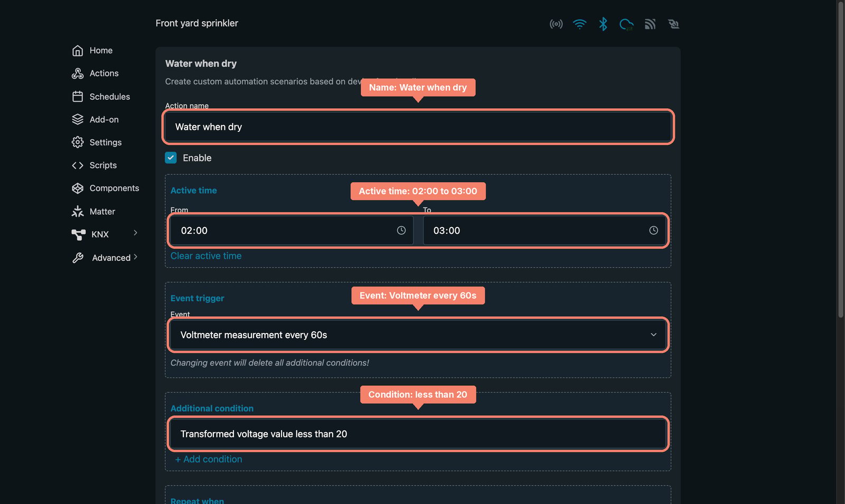Click the Components box icon

pyautogui.click(x=78, y=188)
